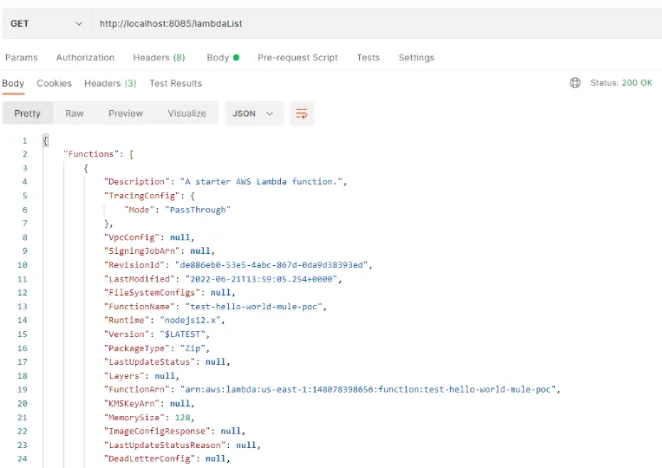Select the response Body tab
Image resolution: width=662 pixels, height=468 pixels.
pyautogui.click(x=13, y=83)
